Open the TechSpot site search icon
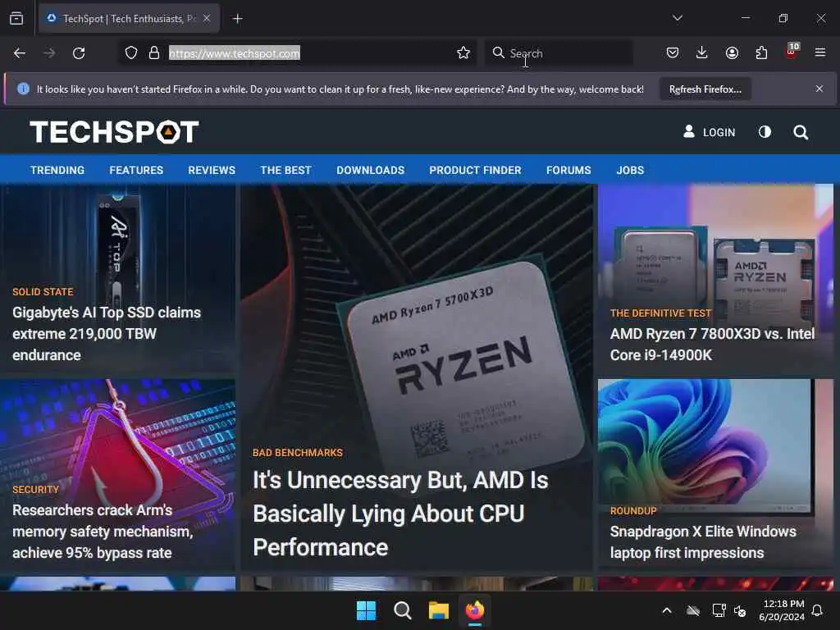Viewport: 840px width, 630px height. point(801,132)
